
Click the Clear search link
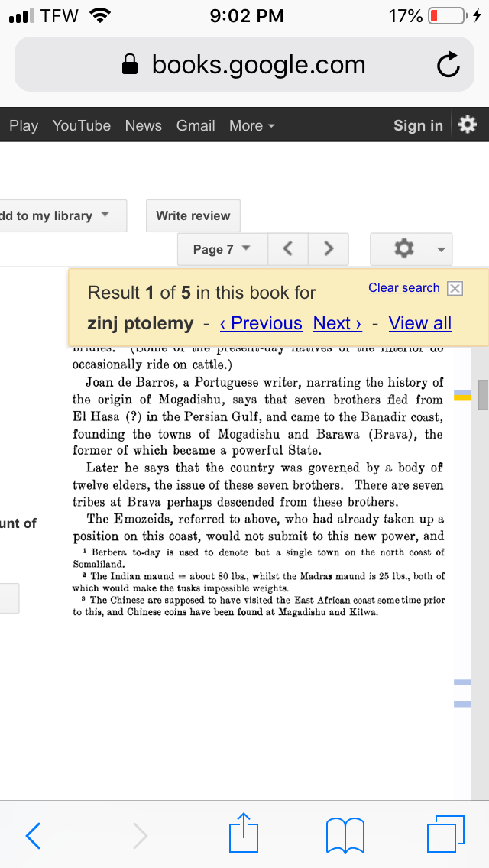403,288
